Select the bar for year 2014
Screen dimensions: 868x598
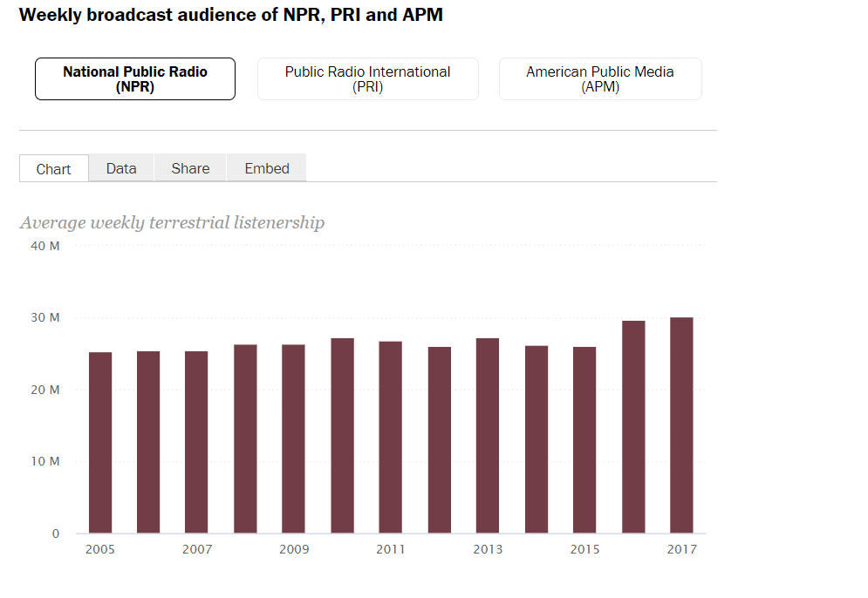[537, 439]
